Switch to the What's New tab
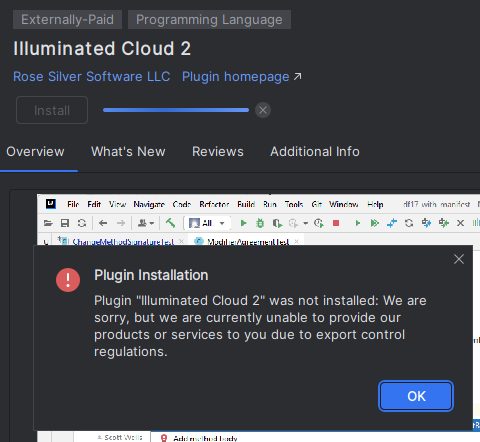The height and width of the screenshot is (442, 480). click(x=128, y=152)
